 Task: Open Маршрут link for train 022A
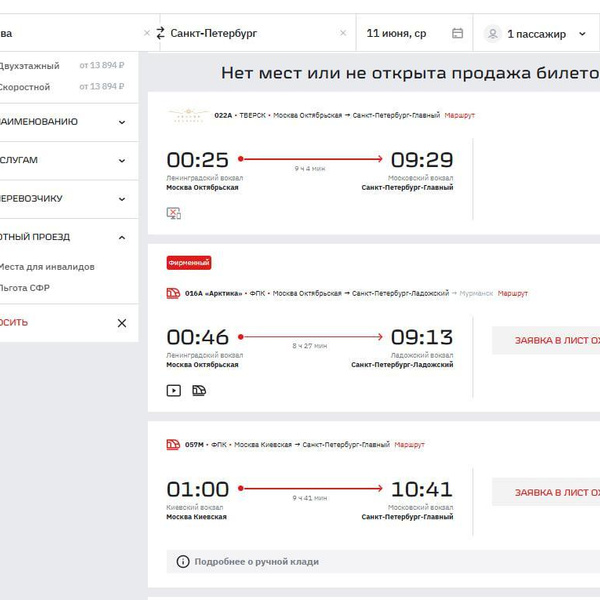460,116
